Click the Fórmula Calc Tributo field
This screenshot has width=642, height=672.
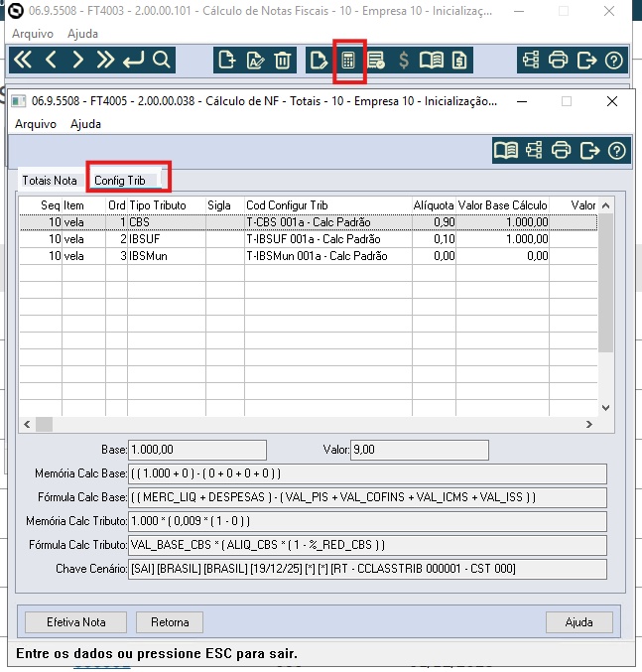coord(367,545)
